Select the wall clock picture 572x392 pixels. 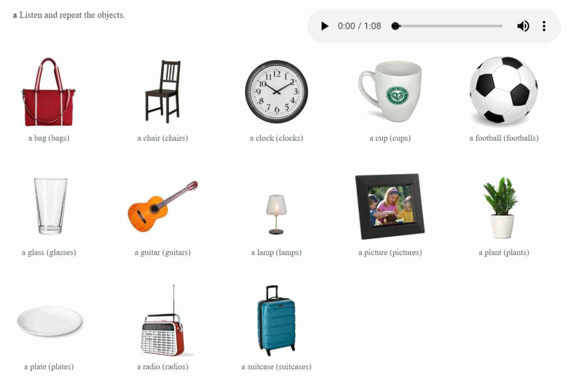[x=276, y=91]
